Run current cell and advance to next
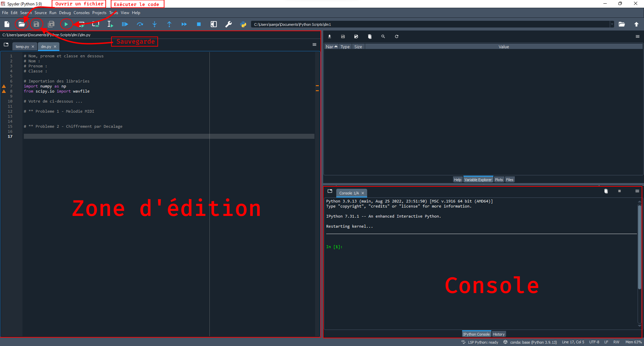 point(96,24)
